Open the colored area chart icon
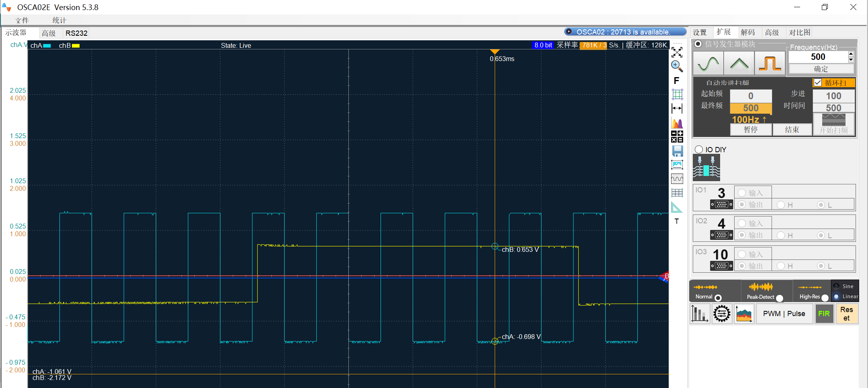The height and width of the screenshot is (388, 868). tap(744, 314)
